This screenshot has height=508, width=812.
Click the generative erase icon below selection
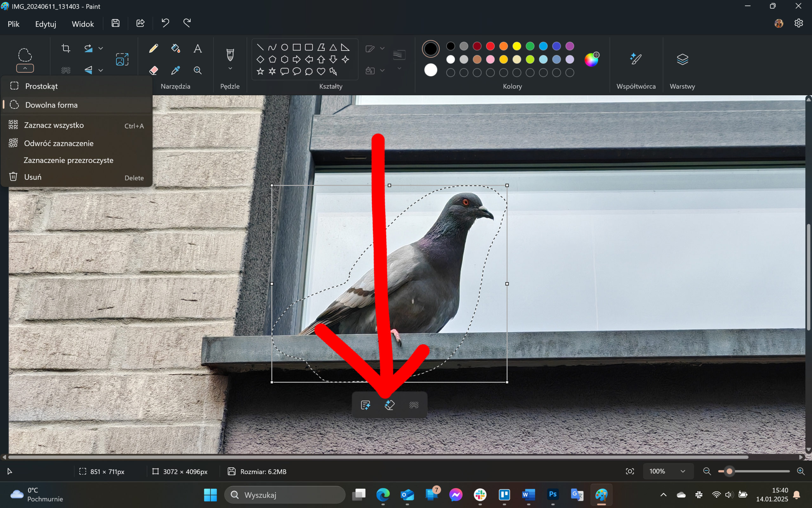pyautogui.click(x=390, y=405)
